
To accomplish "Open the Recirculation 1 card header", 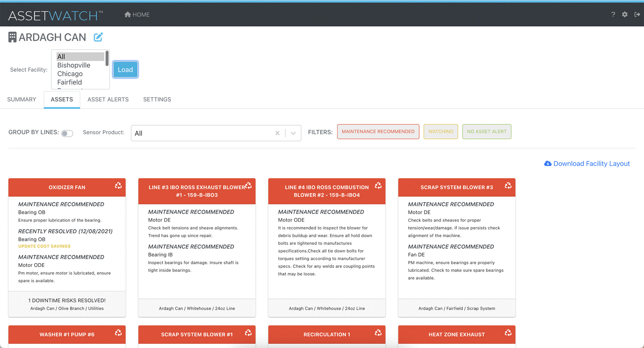I will pos(327,334).
